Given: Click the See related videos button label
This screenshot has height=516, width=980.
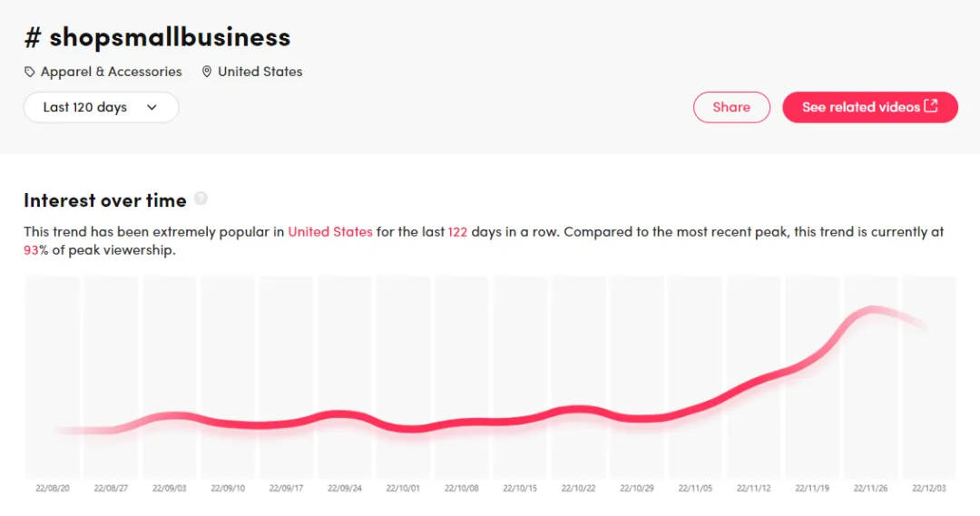Looking at the screenshot, I should pyautogui.click(x=860, y=107).
